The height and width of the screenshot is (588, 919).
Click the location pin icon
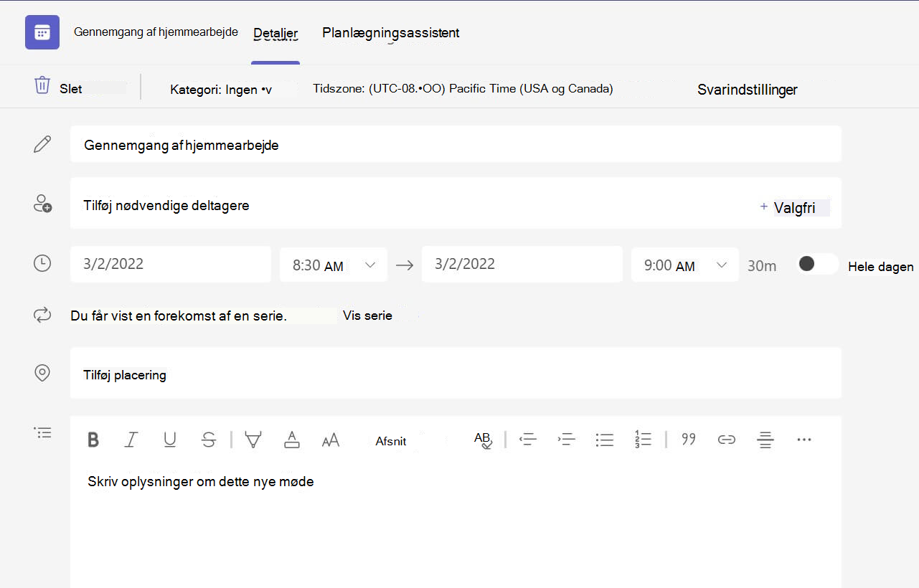point(42,373)
